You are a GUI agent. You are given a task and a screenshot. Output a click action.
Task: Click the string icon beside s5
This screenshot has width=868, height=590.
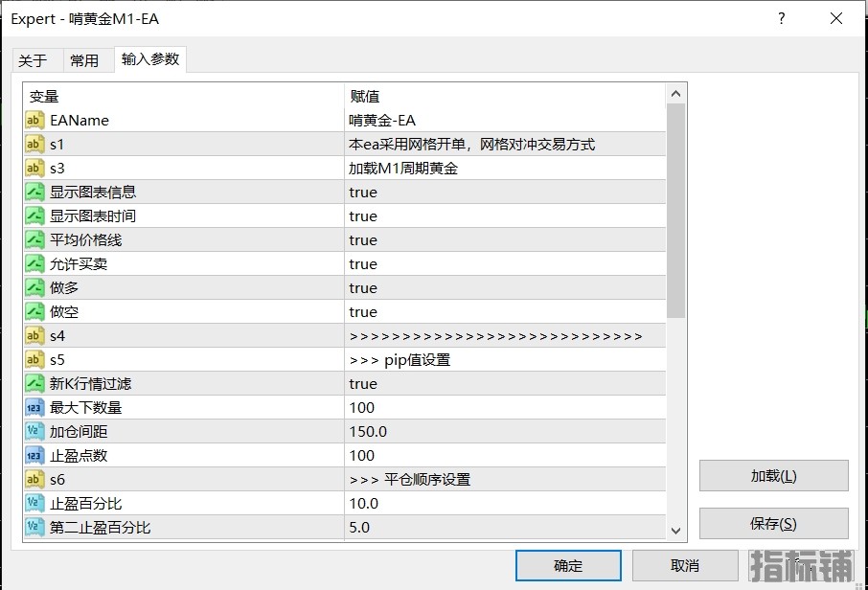coord(34,360)
